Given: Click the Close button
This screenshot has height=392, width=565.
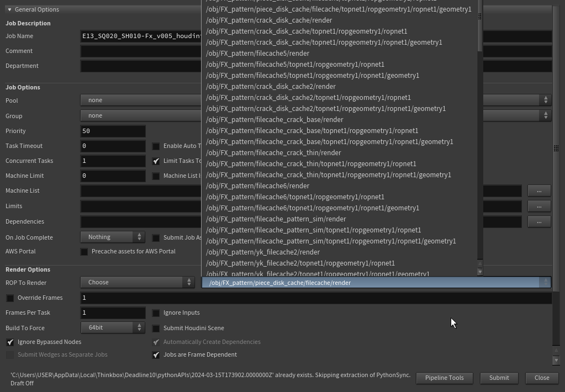Looking at the screenshot, I should (542, 378).
